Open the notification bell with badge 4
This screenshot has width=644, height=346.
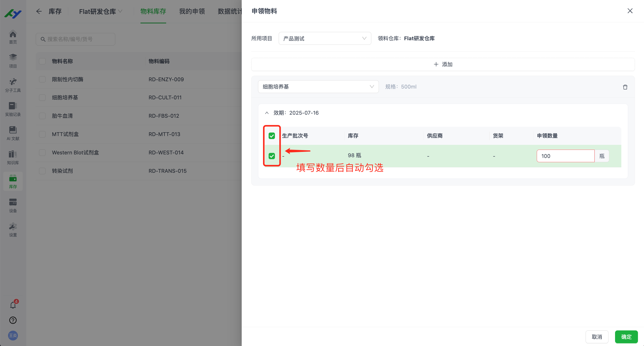(x=13, y=305)
